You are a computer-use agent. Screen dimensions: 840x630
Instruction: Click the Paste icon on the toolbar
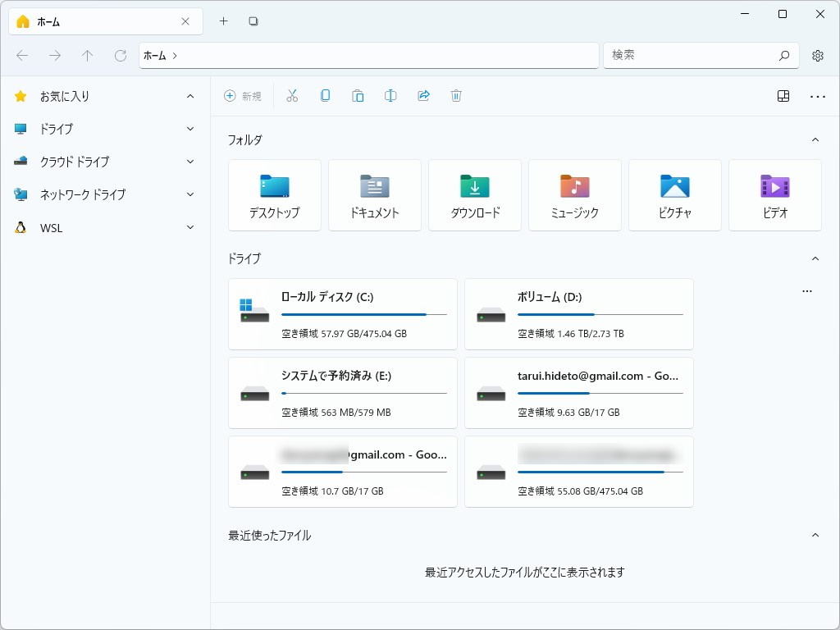[358, 95]
